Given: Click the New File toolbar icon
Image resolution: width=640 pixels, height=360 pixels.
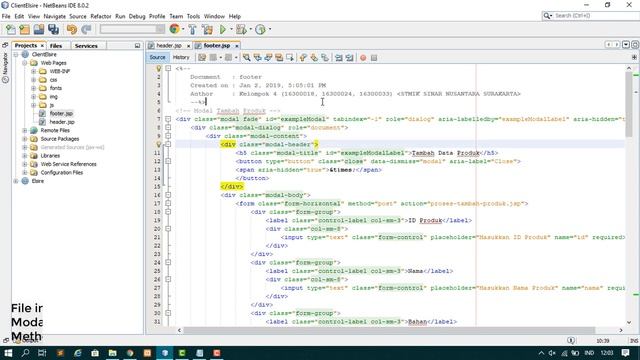Looking at the screenshot, I should 11,29.
